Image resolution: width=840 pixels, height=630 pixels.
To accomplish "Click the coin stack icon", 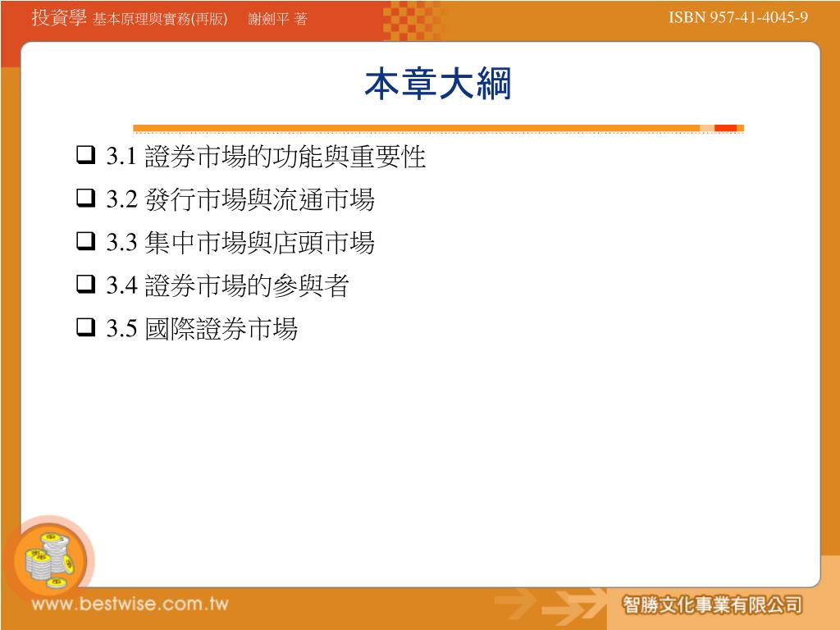I will pyautogui.click(x=50, y=559).
